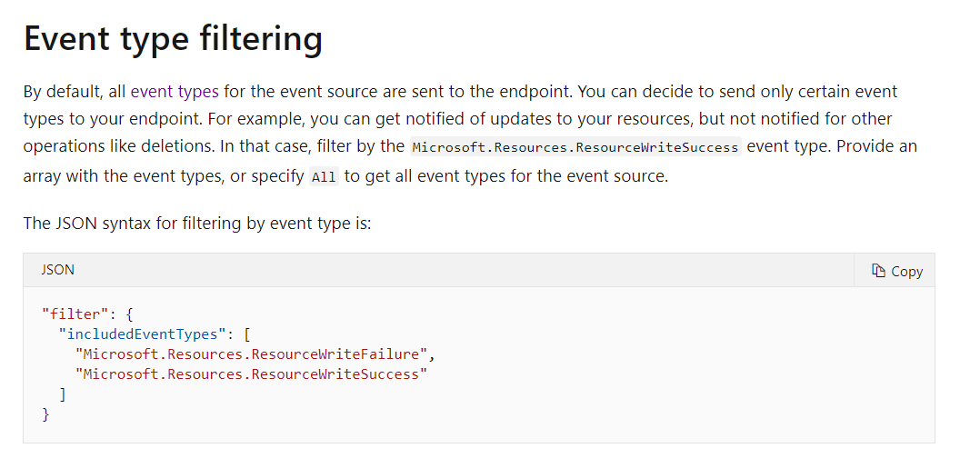Click inline code Microsoft.Resources.ResourceWriteSuccess in paragraph
This screenshot has width=980, height=468.
click(x=576, y=147)
